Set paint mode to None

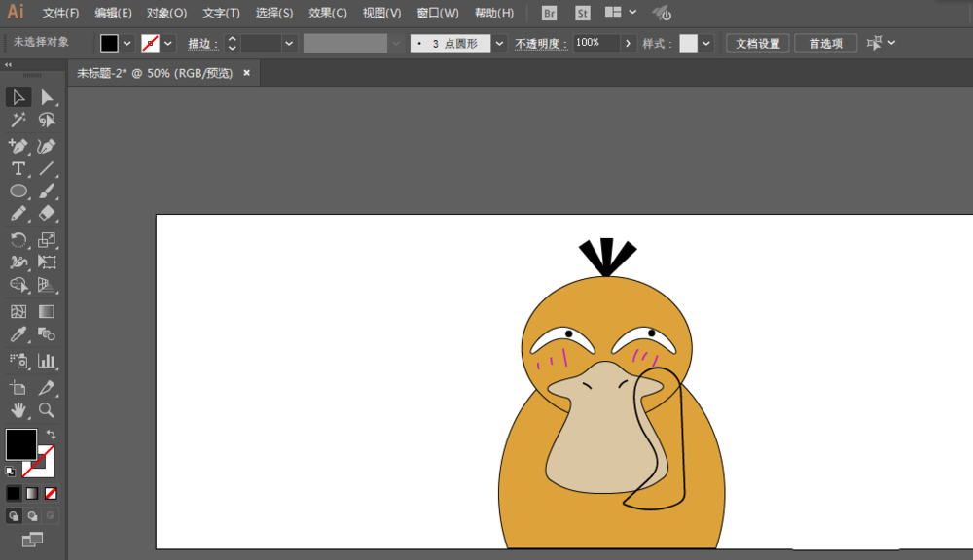coord(51,493)
